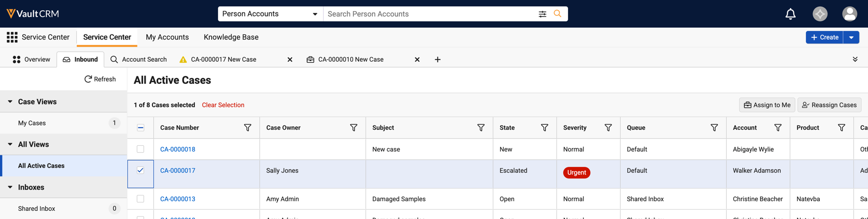Select My Cases view
This screenshot has height=219, width=868.
click(x=64, y=123)
